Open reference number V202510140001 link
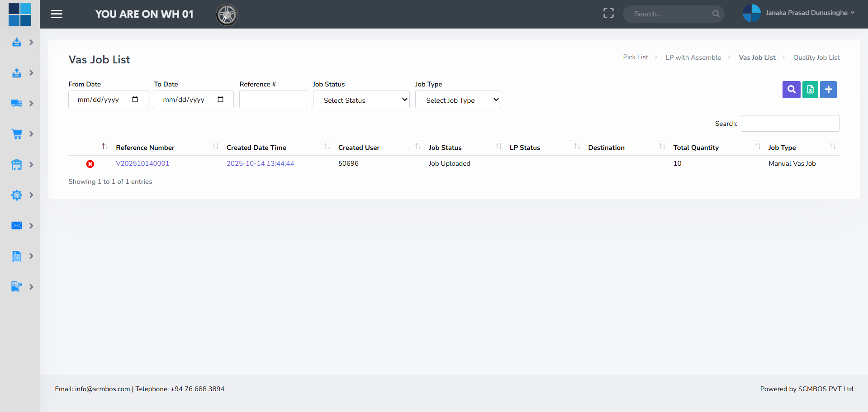868x412 pixels. click(142, 163)
